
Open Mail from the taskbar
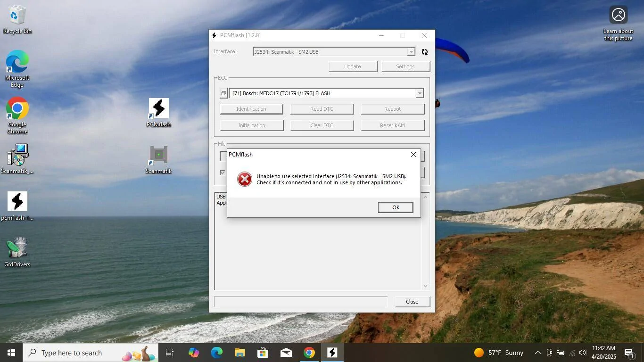[x=286, y=353]
